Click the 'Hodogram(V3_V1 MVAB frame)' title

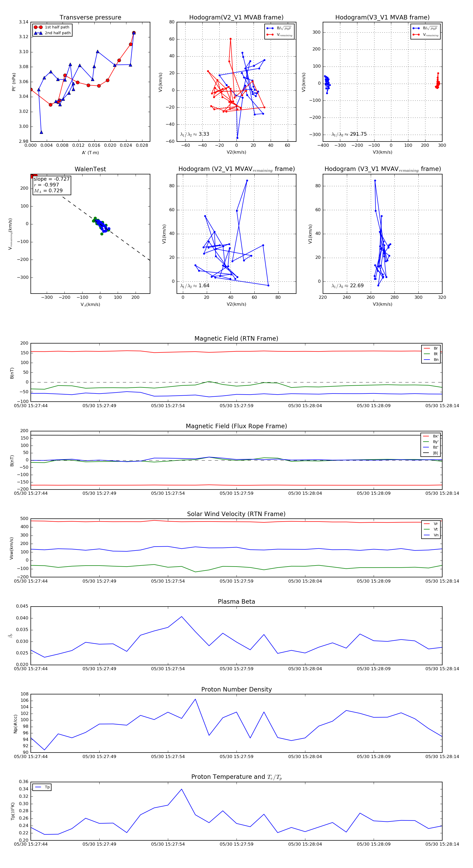(x=382, y=18)
